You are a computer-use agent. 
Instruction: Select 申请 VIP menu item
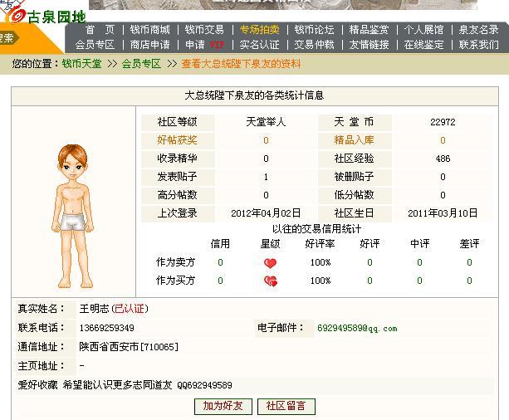click(204, 45)
